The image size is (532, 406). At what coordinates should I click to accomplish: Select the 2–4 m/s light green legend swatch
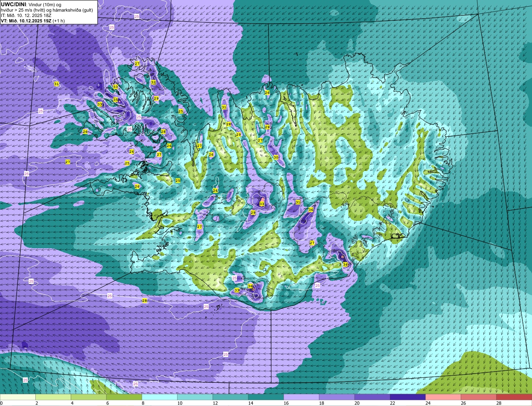pos(54,397)
